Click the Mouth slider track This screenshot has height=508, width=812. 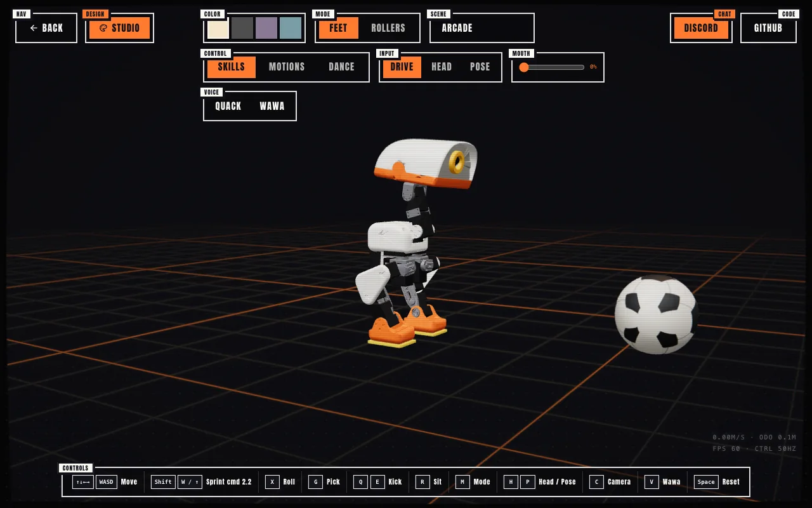pyautogui.click(x=552, y=67)
